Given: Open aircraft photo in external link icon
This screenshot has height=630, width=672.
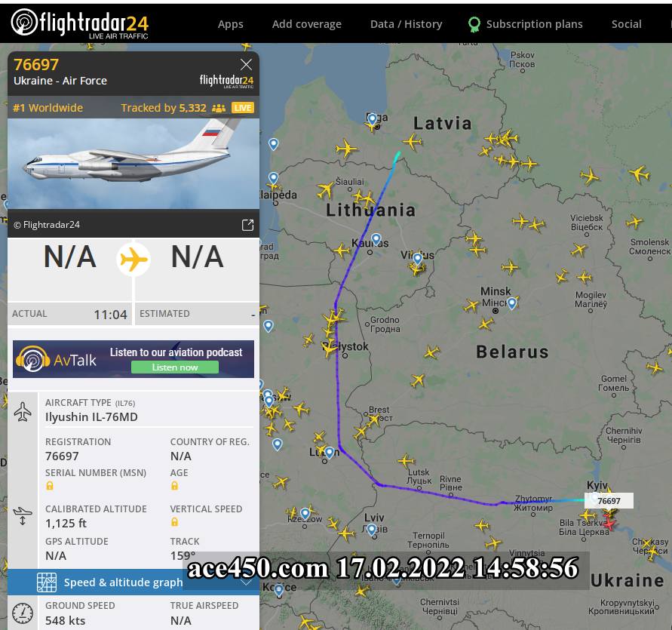Looking at the screenshot, I should click(247, 225).
